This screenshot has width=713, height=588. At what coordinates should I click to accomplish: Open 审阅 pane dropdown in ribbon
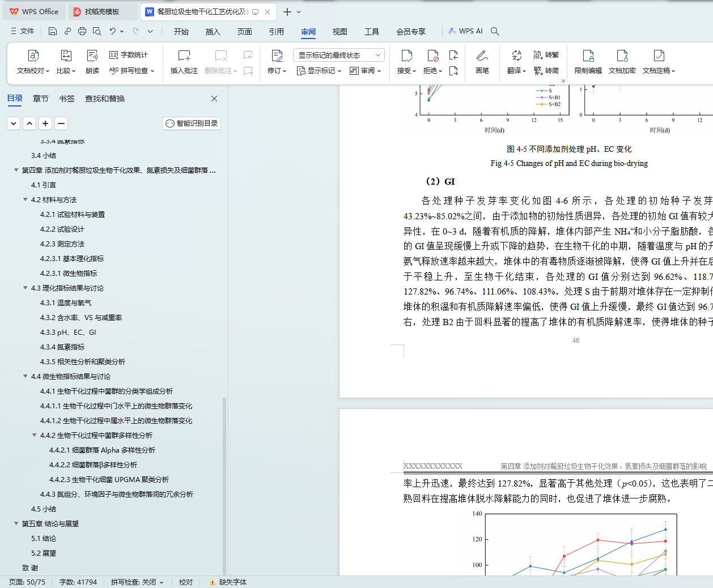pos(366,71)
